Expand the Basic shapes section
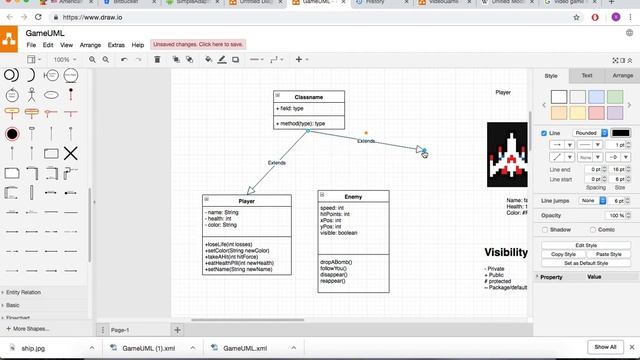Viewport: 640px width, 360px height. [12, 305]
